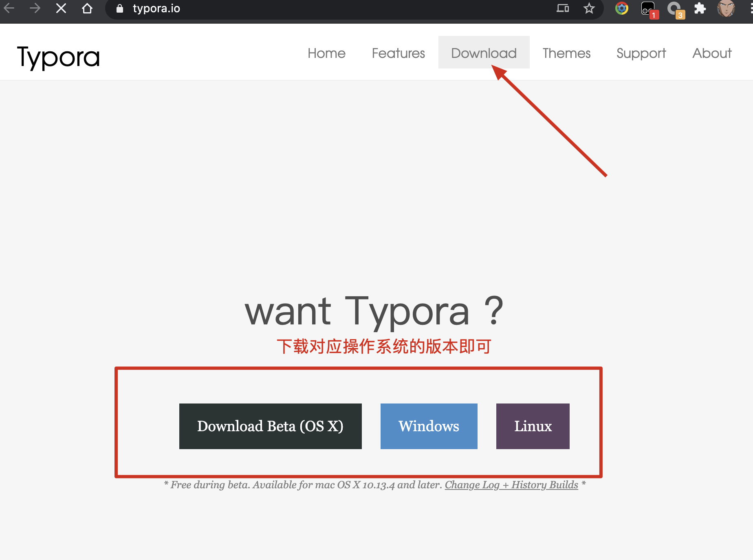Click the browser forward arrow

tap(35, 8)
